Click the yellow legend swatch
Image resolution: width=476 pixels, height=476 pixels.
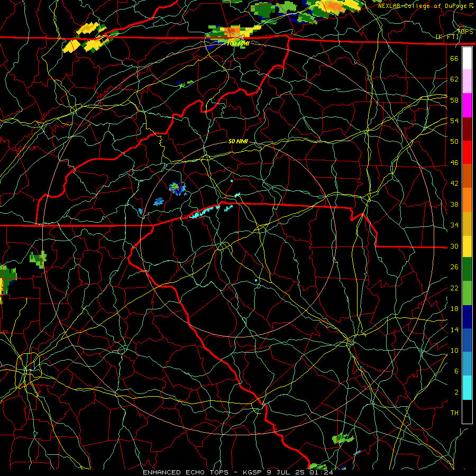pos(467,246)
